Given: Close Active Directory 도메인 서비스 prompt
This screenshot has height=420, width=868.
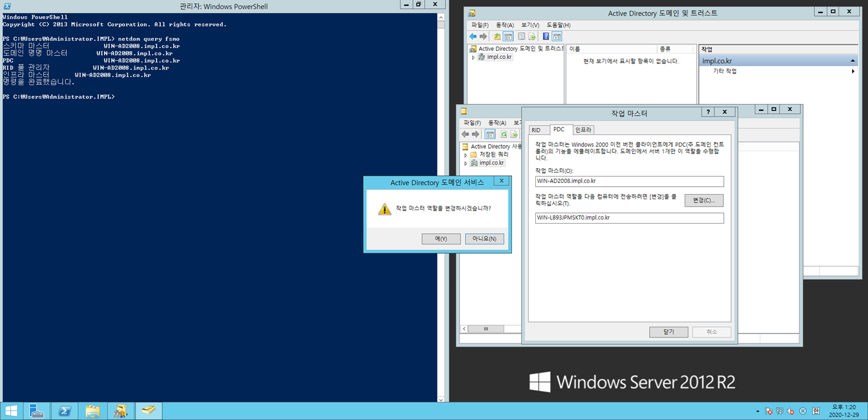Looking at the screenshot, I should click(x=501, y=181).
